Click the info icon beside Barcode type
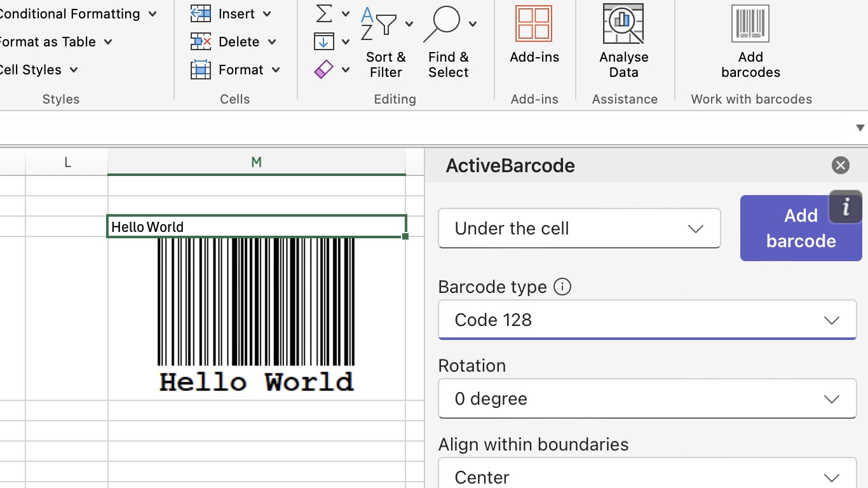868x488 pixels. (x=562, y=287)
